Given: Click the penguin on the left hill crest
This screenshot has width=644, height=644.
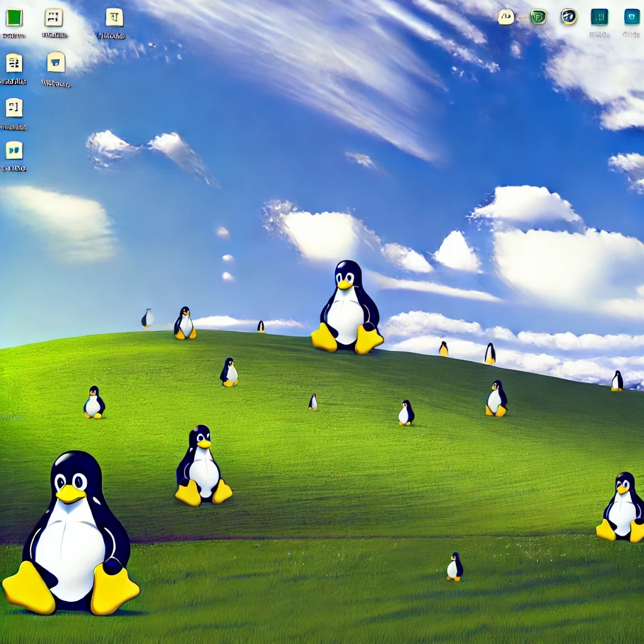Looking at the screenshot, I should pyautogui.click(x=184, y=323).
